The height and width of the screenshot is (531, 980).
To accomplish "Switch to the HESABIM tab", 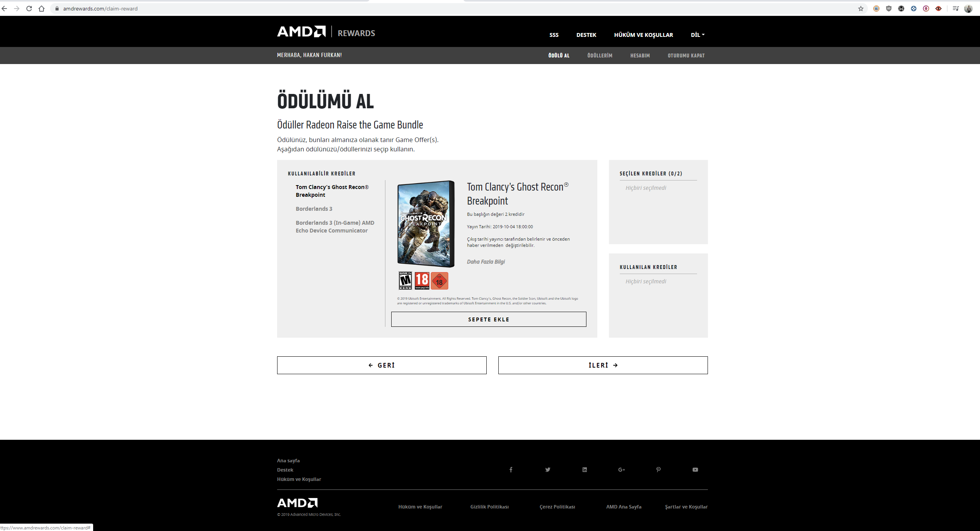I will pos(640,56).
